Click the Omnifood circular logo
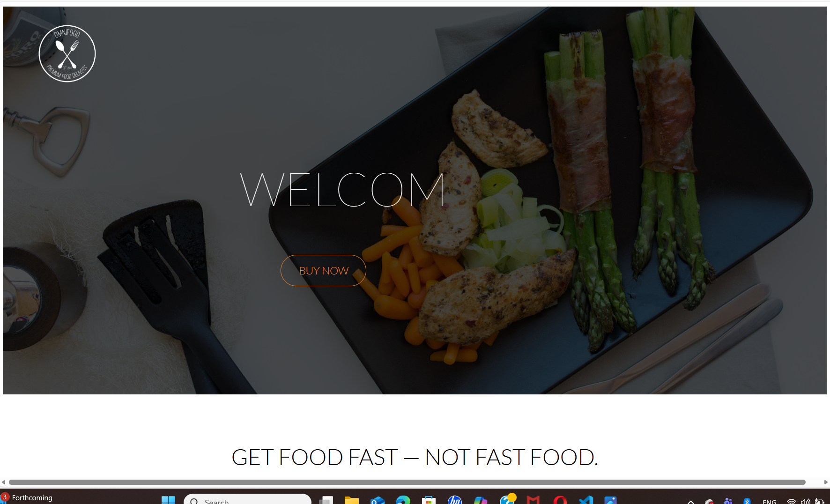Screen dimensions: 830x504 tap(67, 53)
